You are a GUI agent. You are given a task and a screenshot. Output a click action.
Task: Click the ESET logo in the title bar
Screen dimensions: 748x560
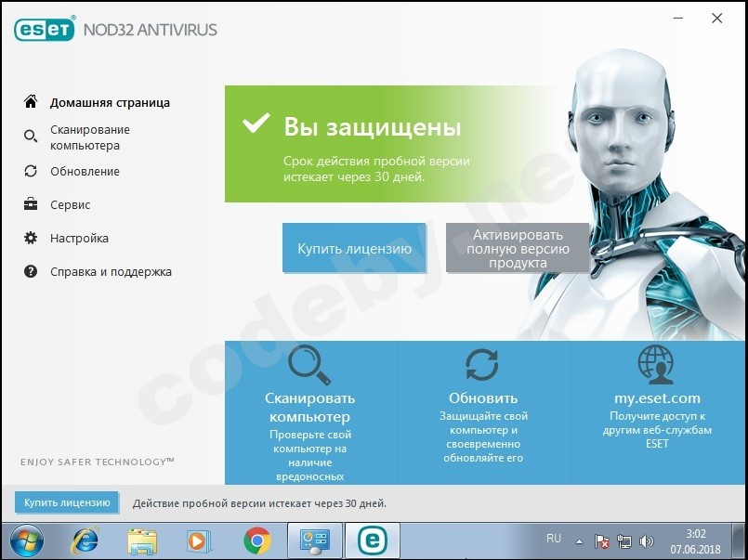(x=45, y=29)
